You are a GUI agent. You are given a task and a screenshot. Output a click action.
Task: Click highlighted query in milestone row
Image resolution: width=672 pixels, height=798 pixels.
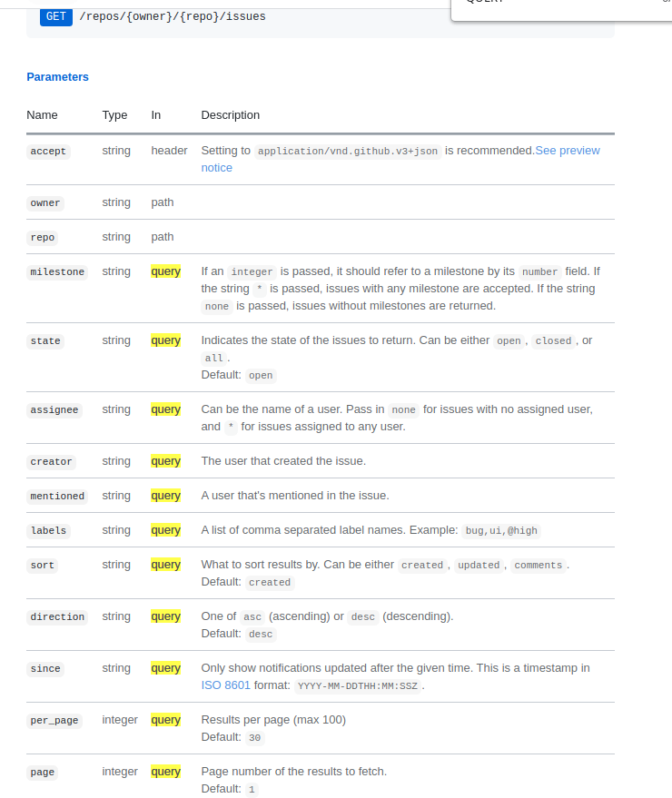(x=166, y=271)
